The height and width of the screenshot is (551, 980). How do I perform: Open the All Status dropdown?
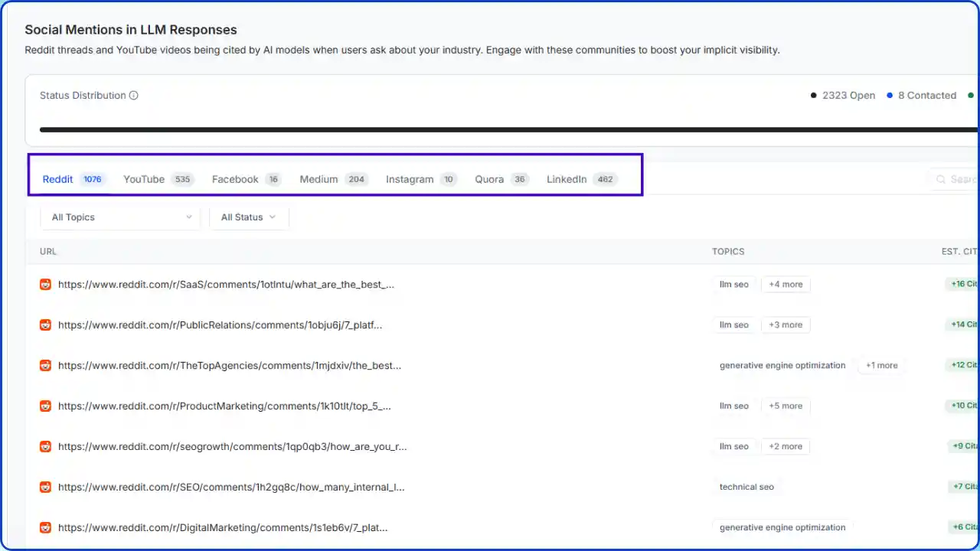point(249,217)
